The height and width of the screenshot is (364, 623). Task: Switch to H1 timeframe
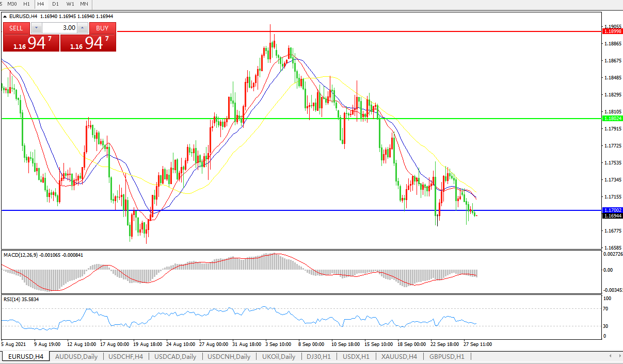[x=26, y=4]
